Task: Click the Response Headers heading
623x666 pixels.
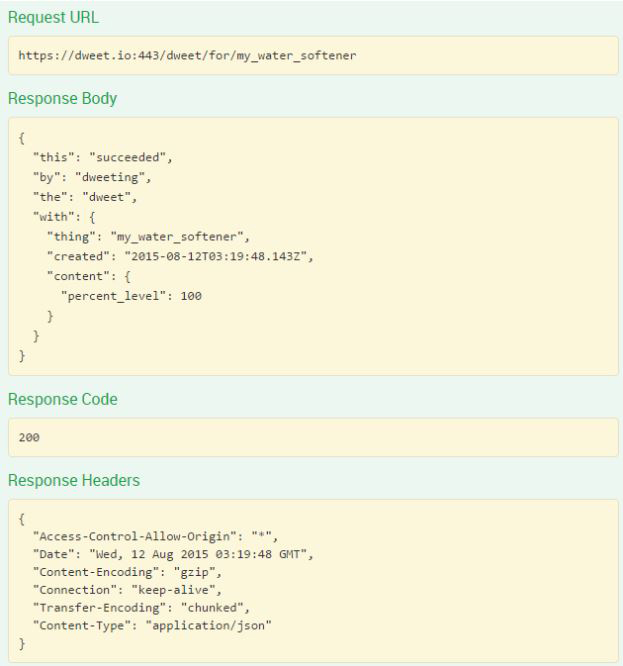Action: [73, 481]
